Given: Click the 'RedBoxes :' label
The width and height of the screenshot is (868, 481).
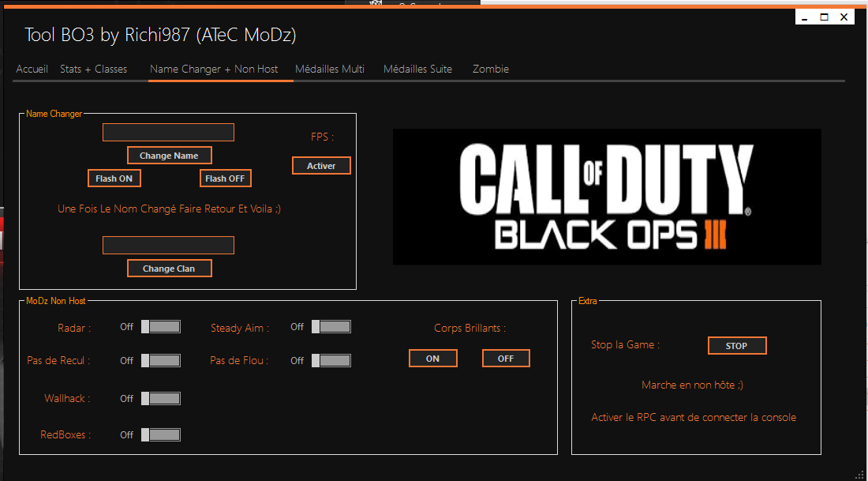Looking at the screenshot, I should (x=65, y=435).
